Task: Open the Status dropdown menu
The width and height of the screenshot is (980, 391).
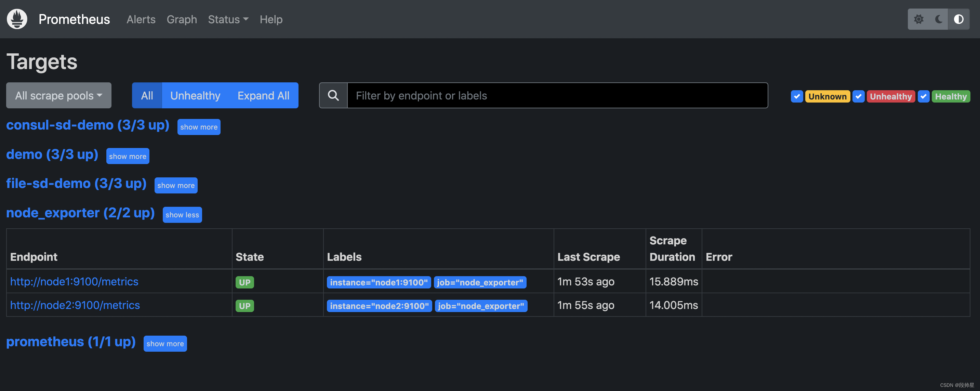Action: (x=228, y=19)
